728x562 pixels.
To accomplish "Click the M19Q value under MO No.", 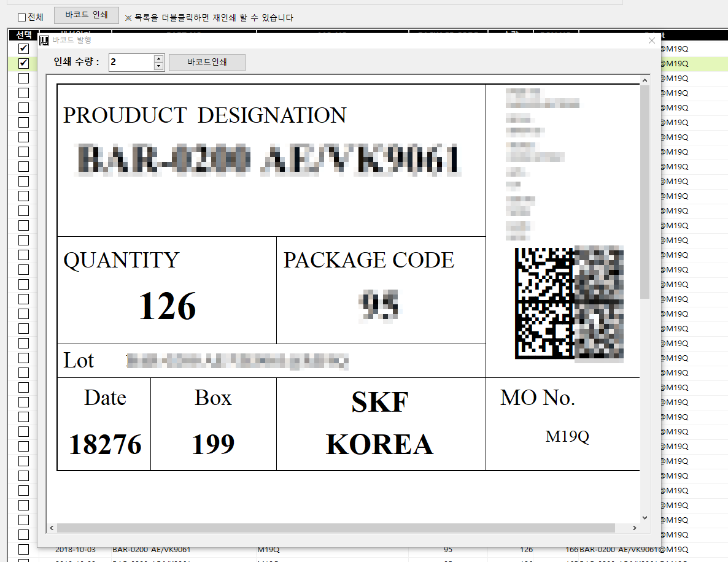I will (x=567, y=436).
